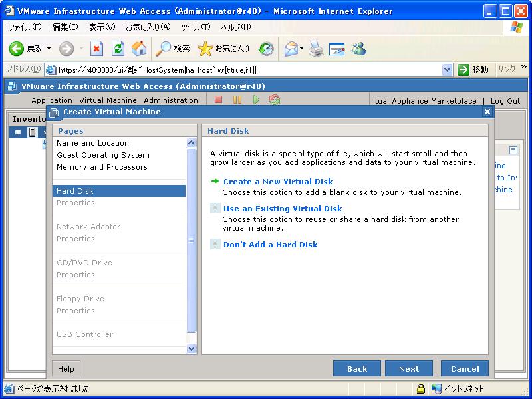Click the intranet zone icon in status bar
Image resolution: width=532 pixels, height=399 pixels.
coord(437,388)
